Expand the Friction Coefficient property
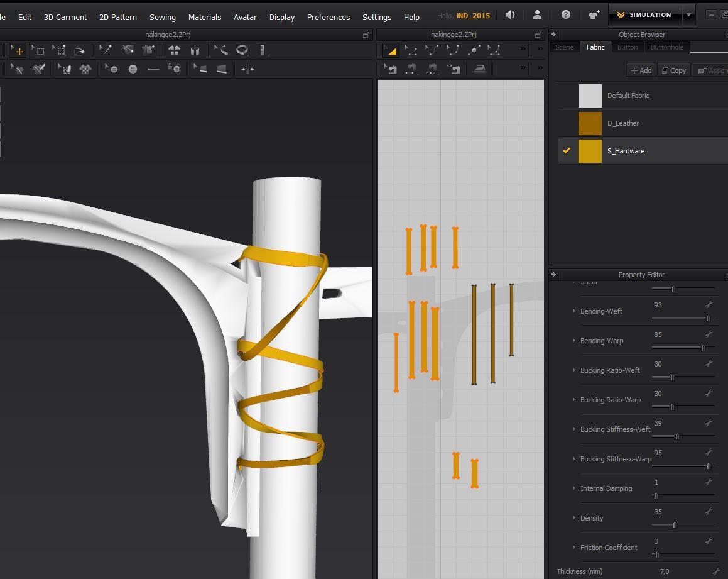Viewport: 728px width, 579px height. coord(574,548)
